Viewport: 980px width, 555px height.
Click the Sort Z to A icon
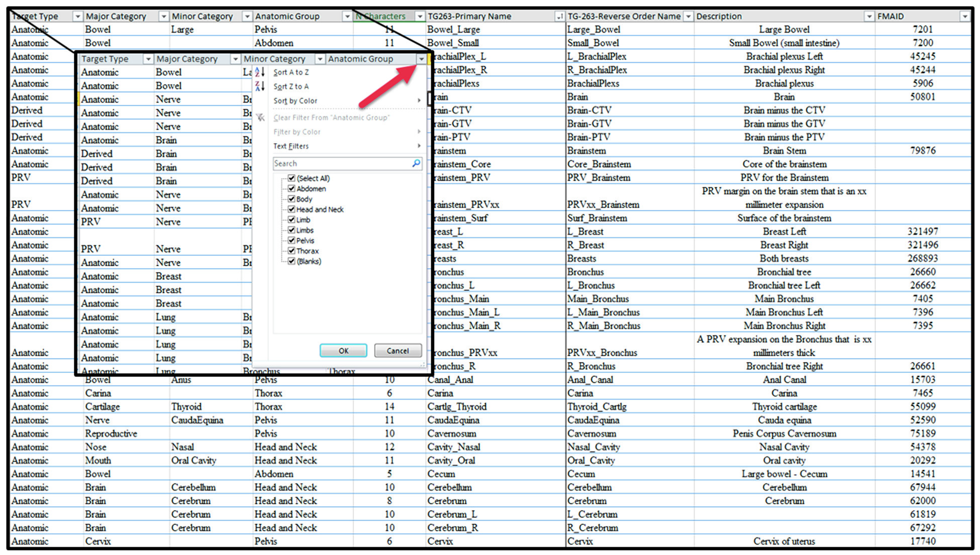(260, 86)
